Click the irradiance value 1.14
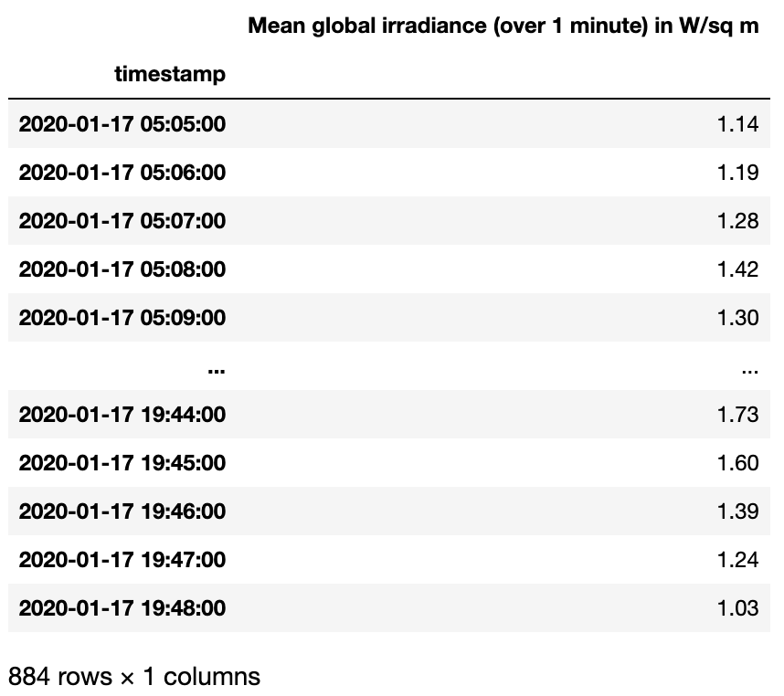Viewport: 784px width, 696px height. 738,124
